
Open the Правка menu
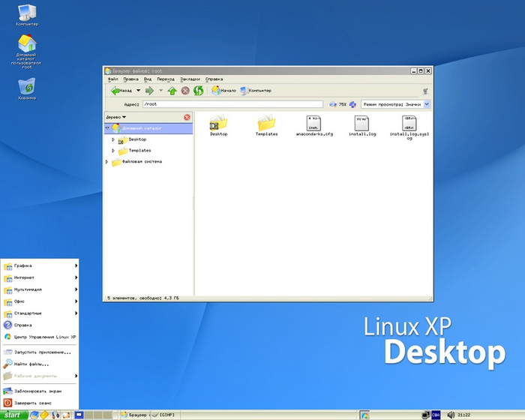click(130, 79)
